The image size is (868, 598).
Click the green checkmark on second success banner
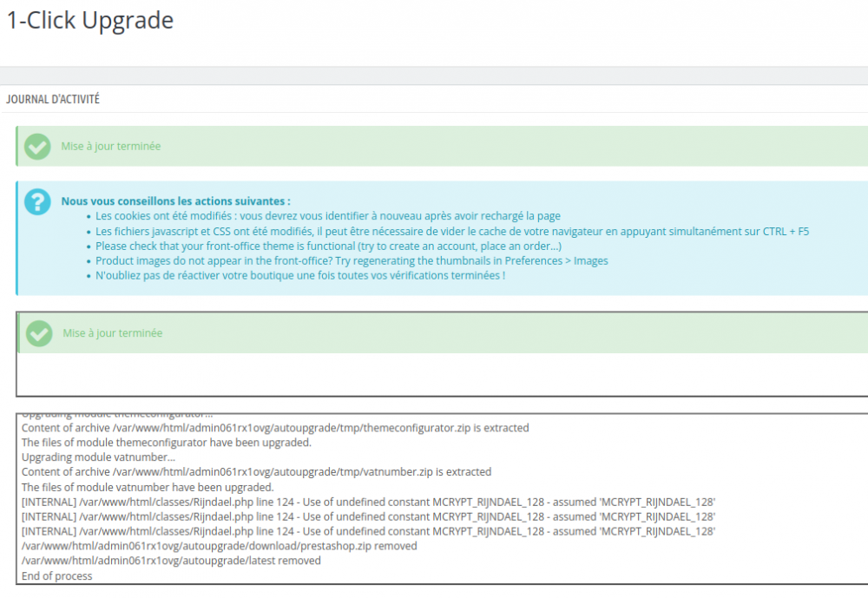(36, 332)
